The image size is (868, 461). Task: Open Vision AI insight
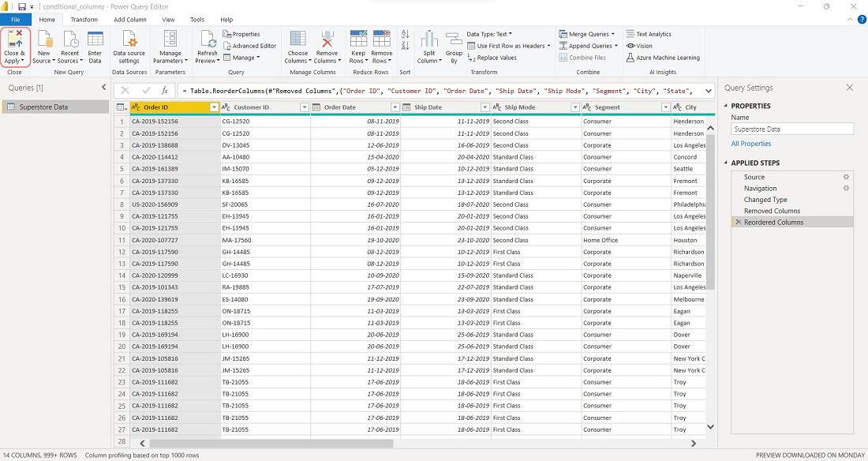tap(639, 46)
